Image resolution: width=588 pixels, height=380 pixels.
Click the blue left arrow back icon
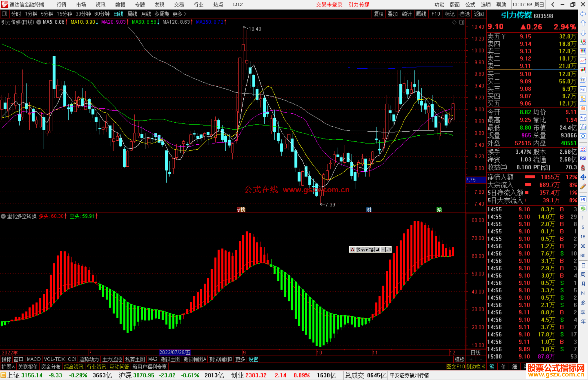[x=583, y=14]
